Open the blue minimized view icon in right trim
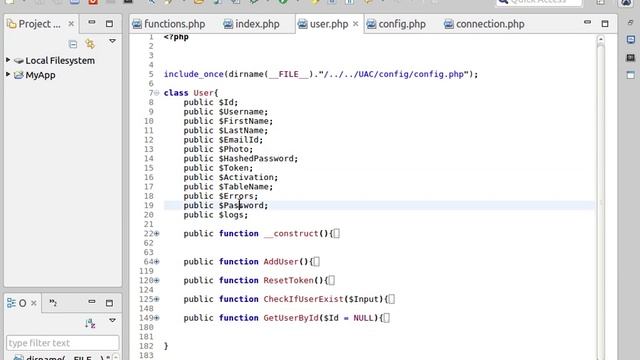 [631, 40]
